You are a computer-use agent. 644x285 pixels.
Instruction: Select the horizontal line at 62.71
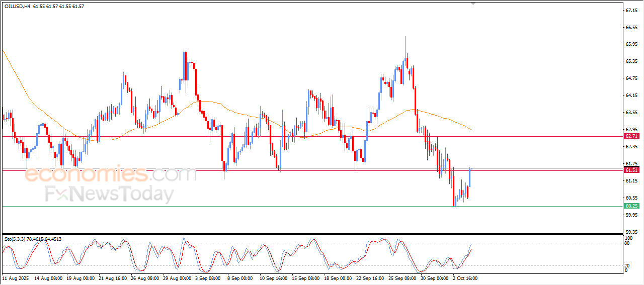pos(302,136)
